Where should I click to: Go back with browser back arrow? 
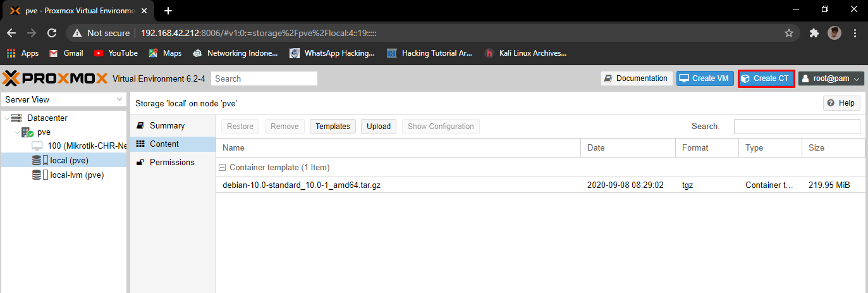[x=11, y=33]
